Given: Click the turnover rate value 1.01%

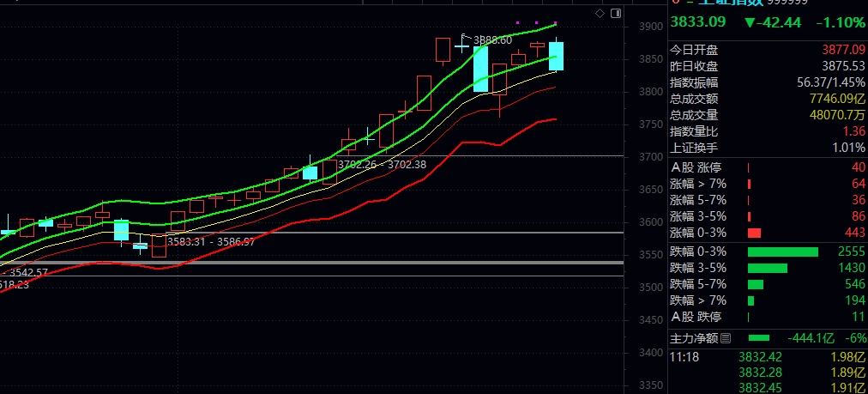Looking at the screenshot, I should 848,148.
